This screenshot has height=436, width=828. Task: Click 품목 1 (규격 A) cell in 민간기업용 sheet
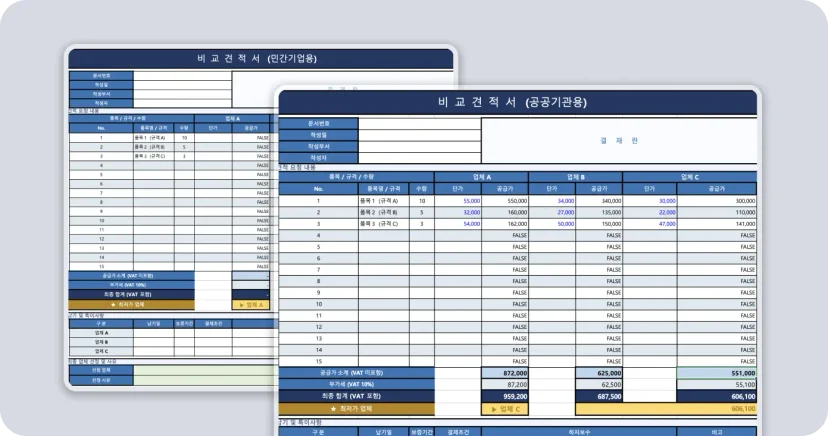pyautogui.click(x=153, y=138)
